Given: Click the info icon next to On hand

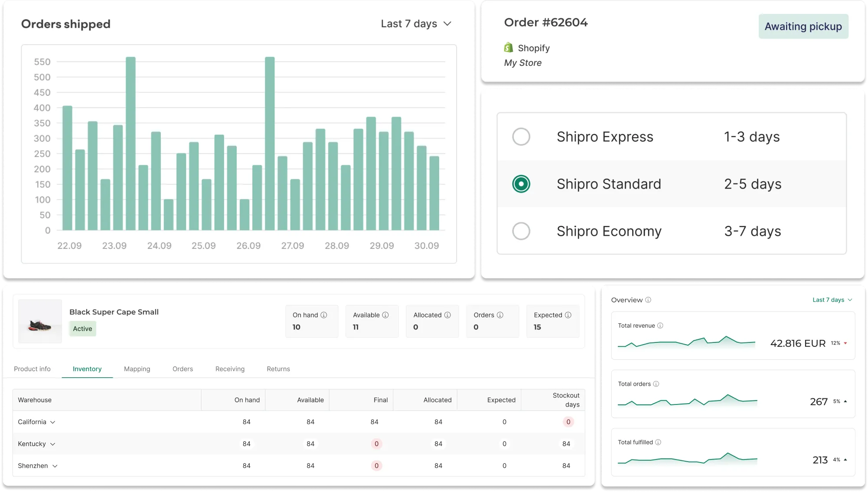Looking at the screenshot, I should coord(323,315).
